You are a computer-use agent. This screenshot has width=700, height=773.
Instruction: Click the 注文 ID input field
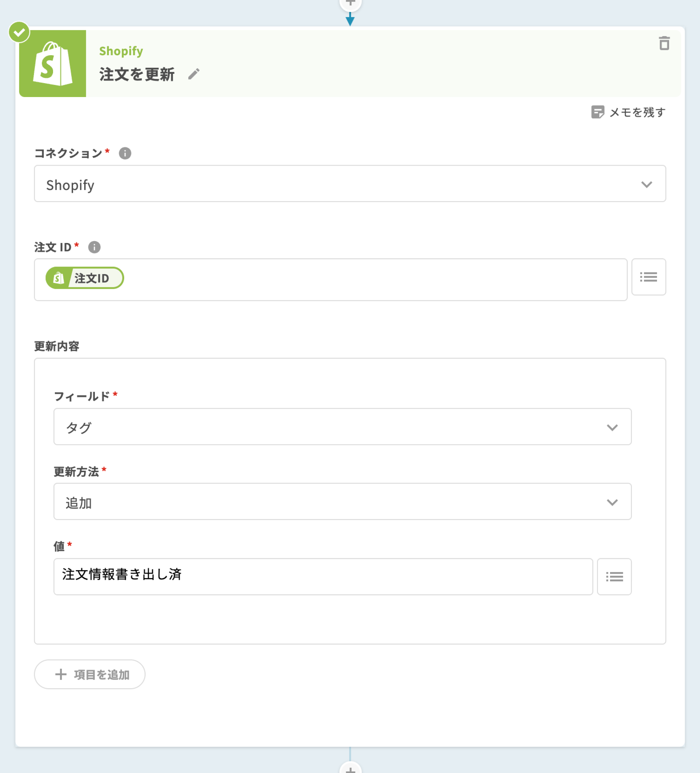[368, 280]
